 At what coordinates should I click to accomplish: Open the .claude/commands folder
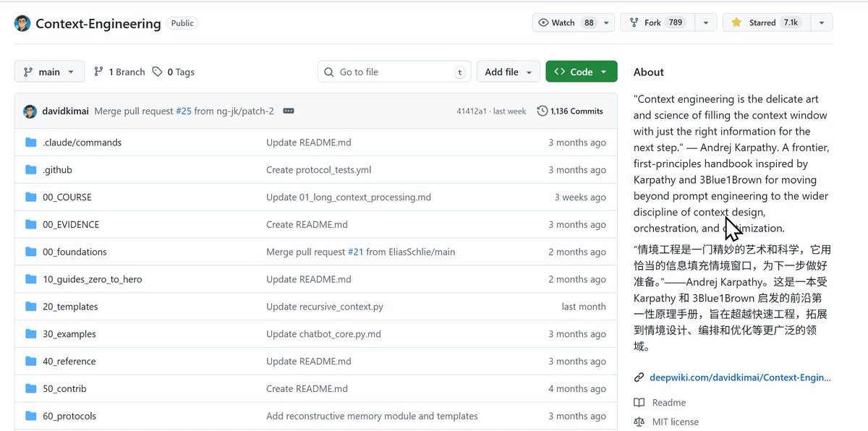pos(82,142)
